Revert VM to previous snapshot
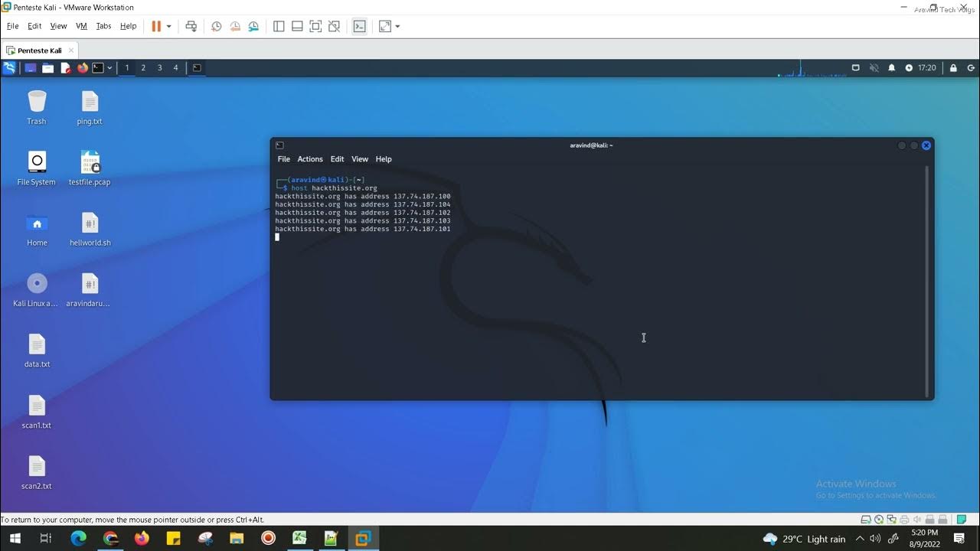Screen dimensions: 980x551 pyautogui.click(x=235, y=26)
